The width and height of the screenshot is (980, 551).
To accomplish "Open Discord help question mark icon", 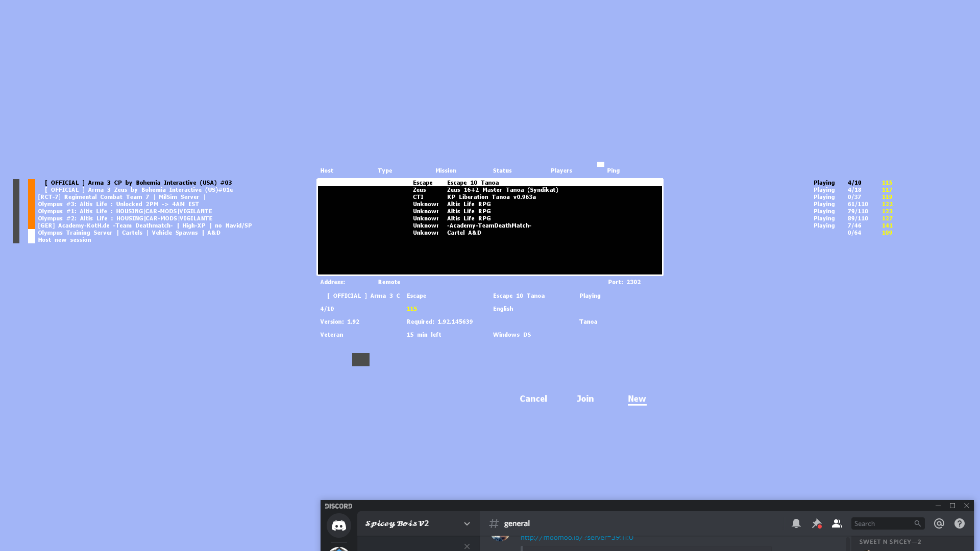I will point(960,523).
